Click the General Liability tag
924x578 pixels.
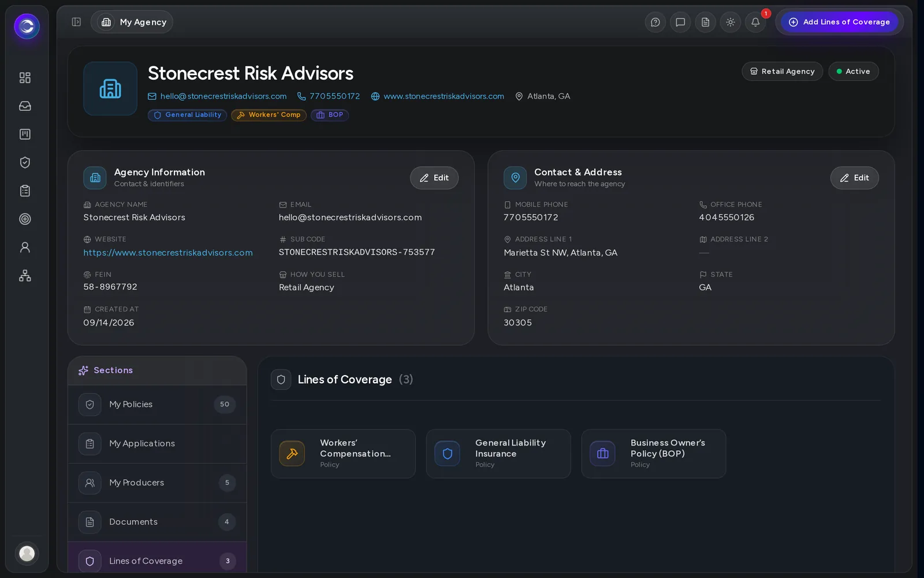187,115
